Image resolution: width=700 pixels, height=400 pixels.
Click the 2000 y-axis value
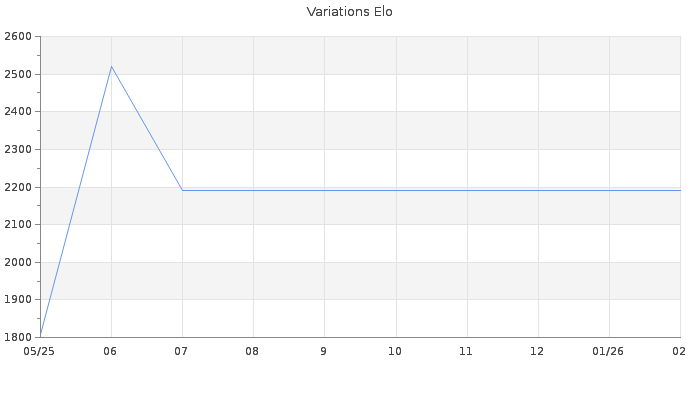point(18,262)
